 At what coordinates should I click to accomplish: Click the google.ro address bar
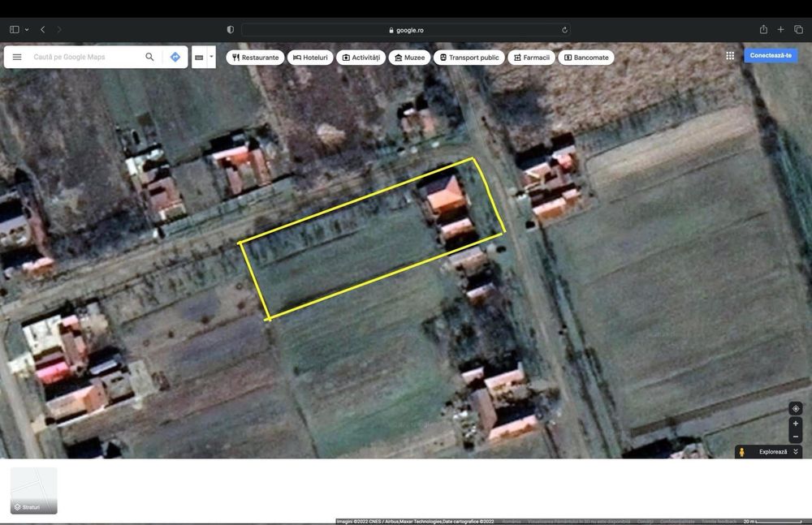[406, 30]
